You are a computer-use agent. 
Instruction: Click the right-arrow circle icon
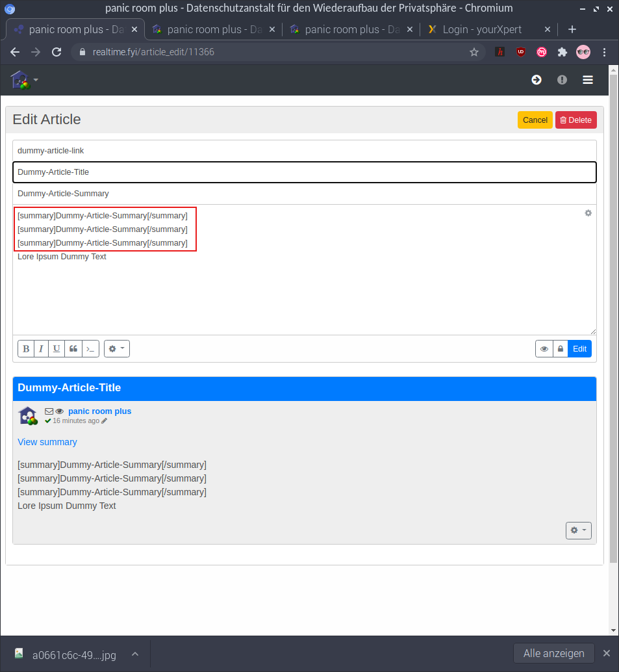[537, 80]
